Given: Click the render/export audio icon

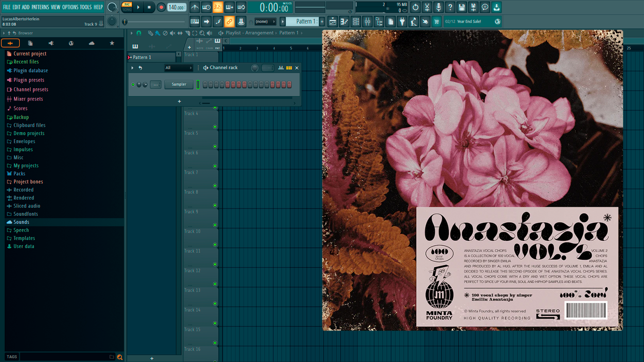Looking at the screenshot, I should [473, 7].
